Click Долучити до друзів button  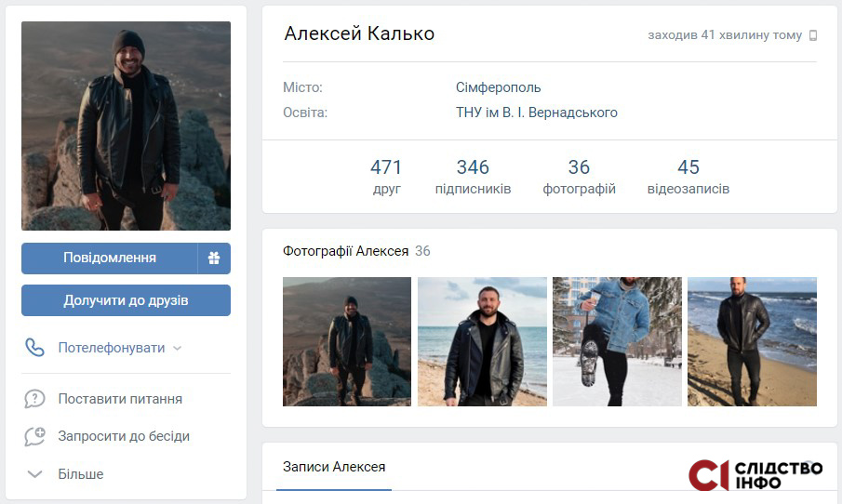click(x=127, y=300)
